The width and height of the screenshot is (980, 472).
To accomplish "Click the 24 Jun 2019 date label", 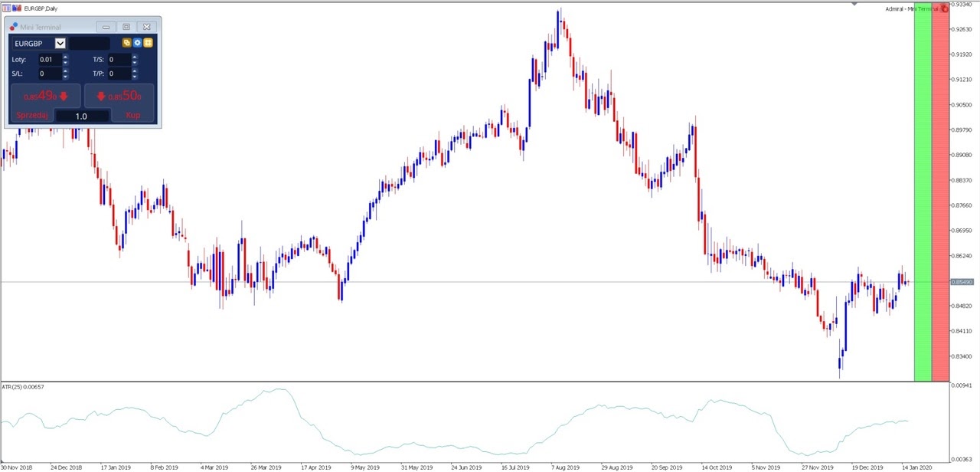I will 465,467.
